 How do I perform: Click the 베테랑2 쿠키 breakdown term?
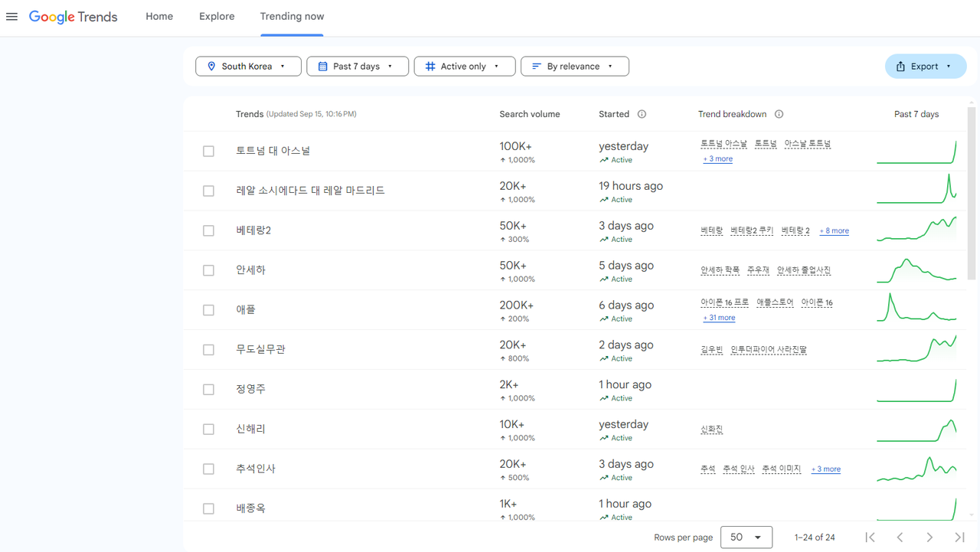click(x=752, y=230)
